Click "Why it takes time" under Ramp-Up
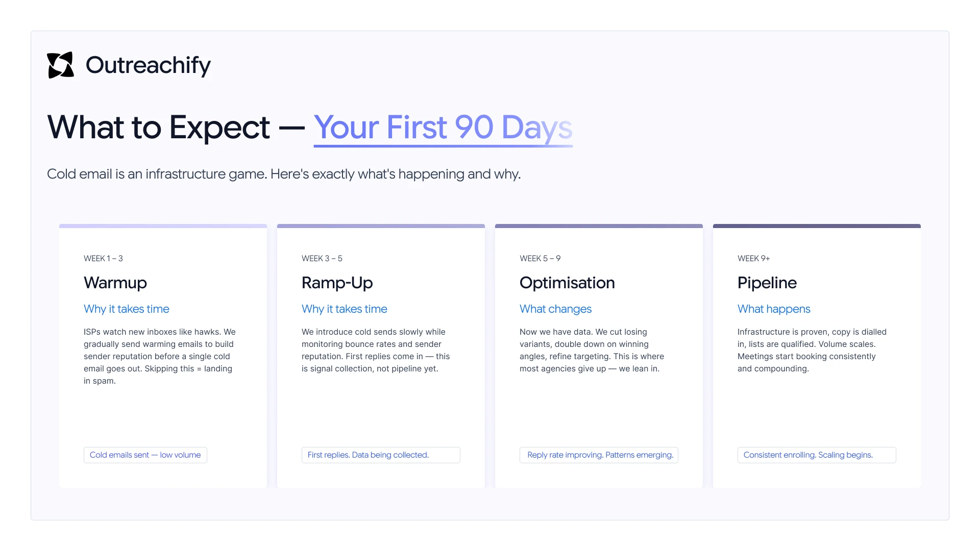 [x=344, y=309]
